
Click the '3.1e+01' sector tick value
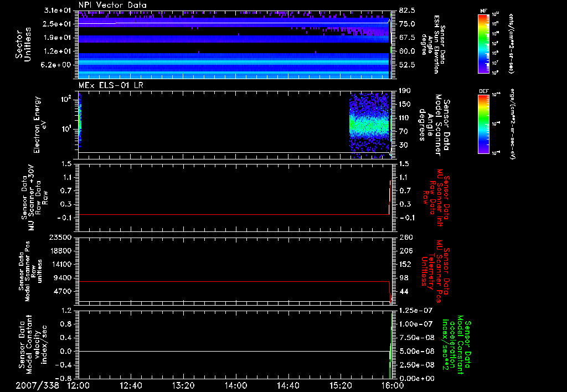click(x=57, y=11)
